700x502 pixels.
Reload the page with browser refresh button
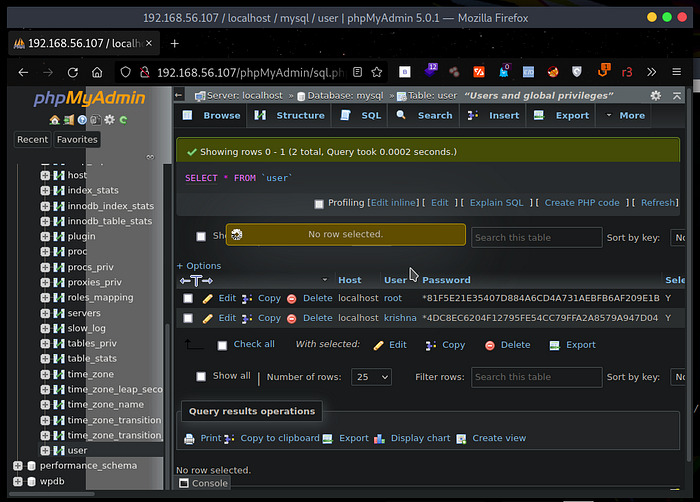71,72
